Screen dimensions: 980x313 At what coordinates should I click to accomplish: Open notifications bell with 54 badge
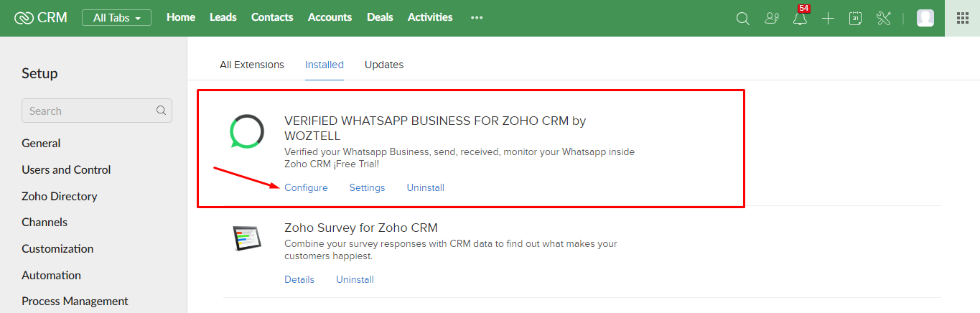[800, 19]
